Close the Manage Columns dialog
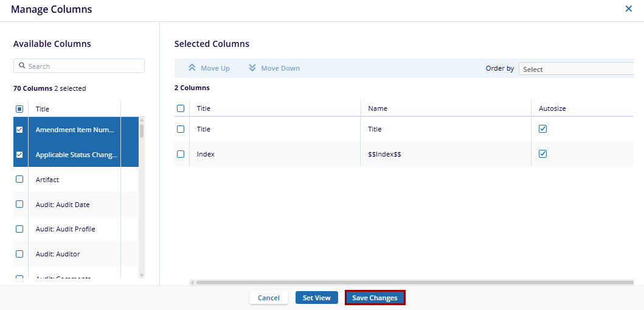This screenshot has width=644, height=310. 629,9
